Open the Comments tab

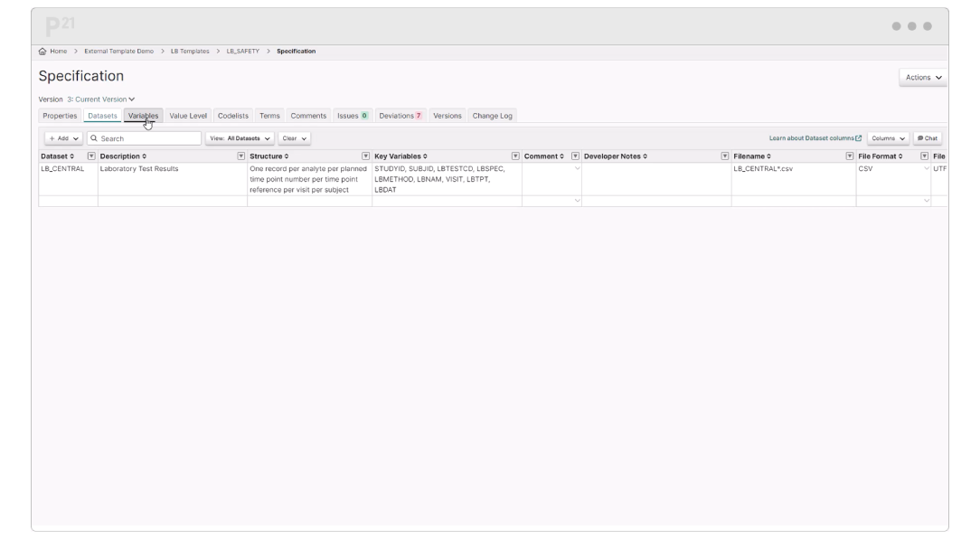tap(308, 116)
